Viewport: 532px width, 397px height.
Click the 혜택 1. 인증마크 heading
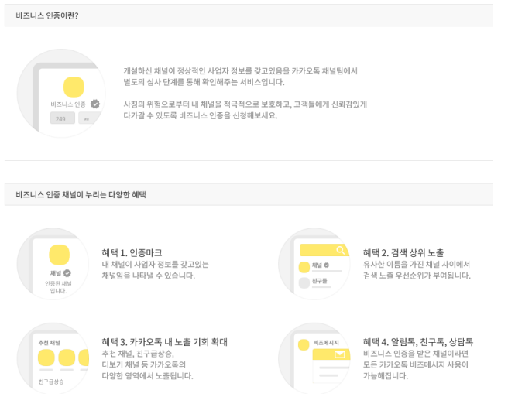tap(132, 252)
